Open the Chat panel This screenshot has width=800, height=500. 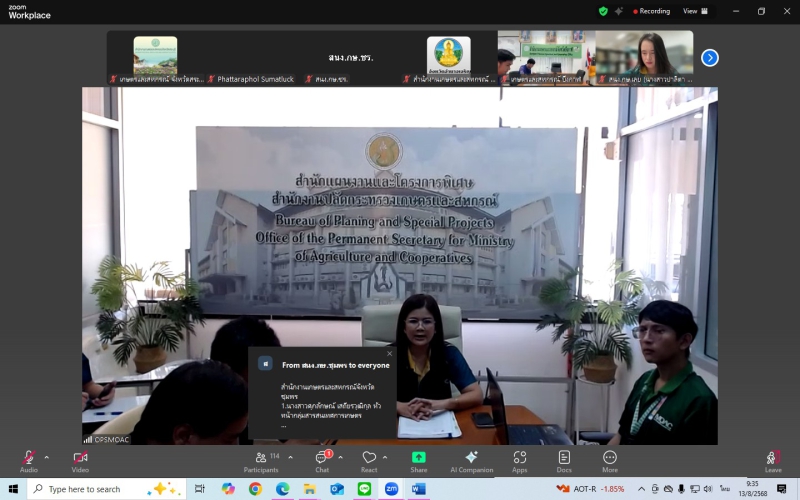322,461
